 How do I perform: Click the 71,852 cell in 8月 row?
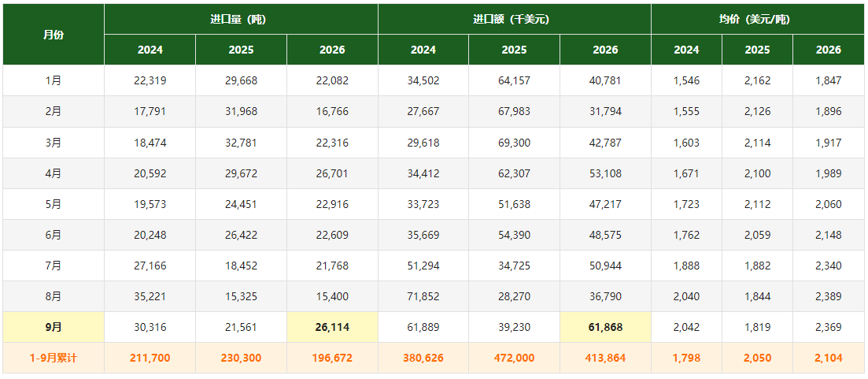[423, 296]
